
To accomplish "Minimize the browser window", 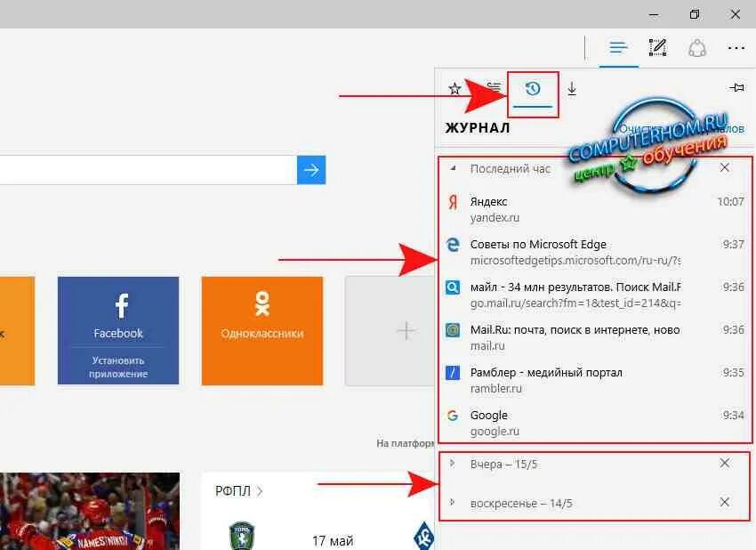I will (x=654, y=14).
